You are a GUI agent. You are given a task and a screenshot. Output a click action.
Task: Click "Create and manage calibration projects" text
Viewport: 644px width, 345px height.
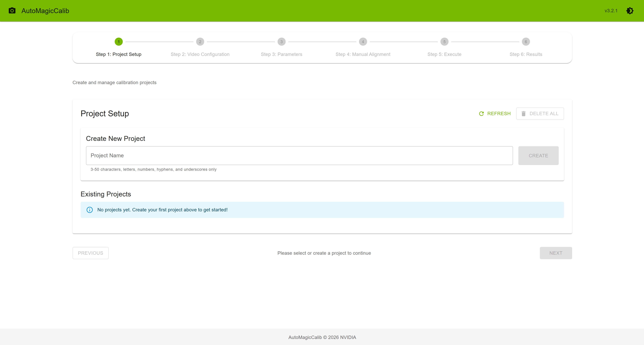[115, 83]
